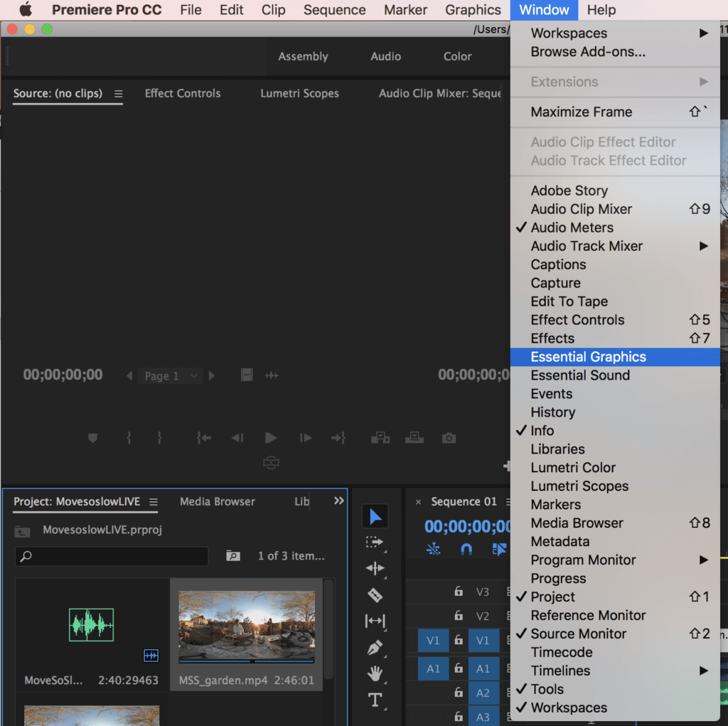The height and width of the screenshot is (726, 728).
Task: Switch to Color workspace
Action: click(x=457, y=56)
